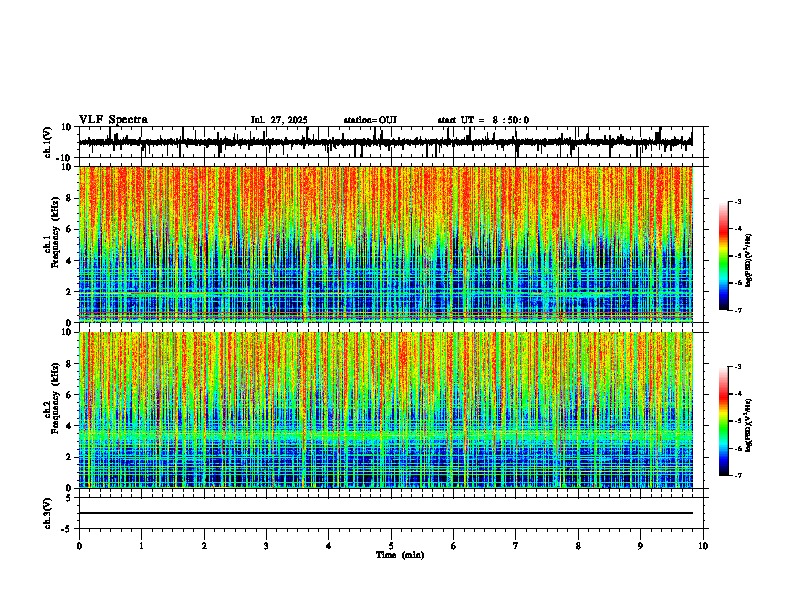
Task: Click time axis tick label 7
Action: [516, 546]
